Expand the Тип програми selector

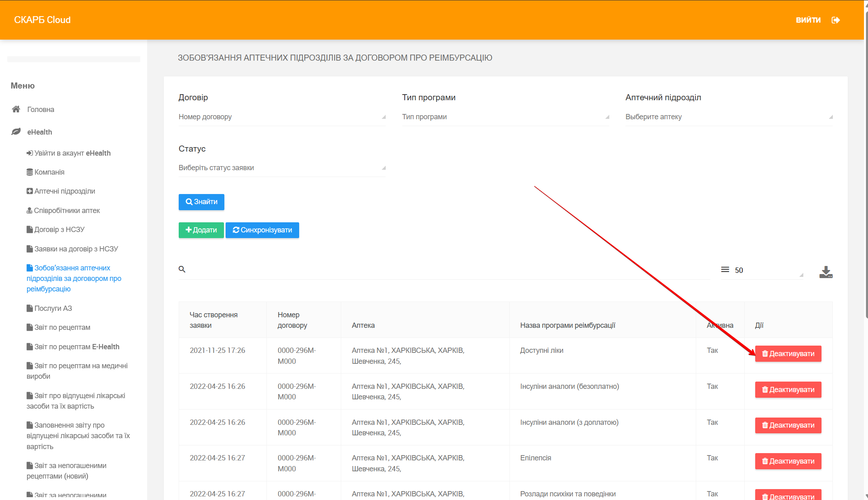pos(505,117)
